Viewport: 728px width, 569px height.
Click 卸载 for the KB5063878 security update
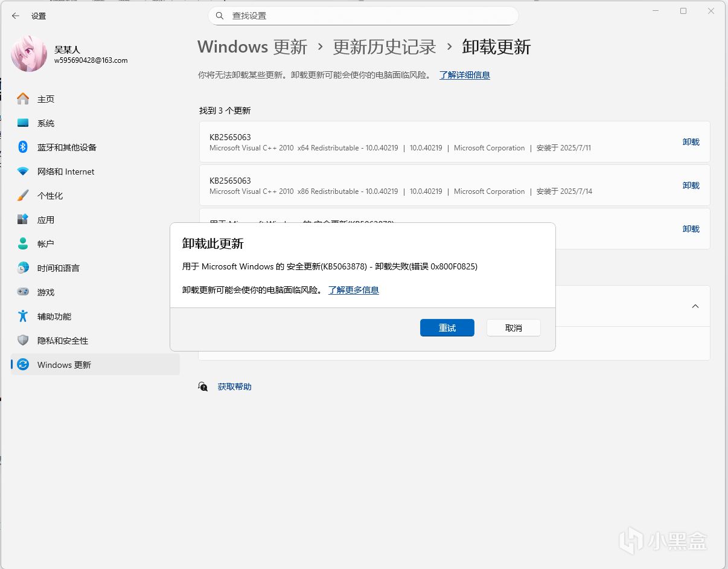pos(691,229)
